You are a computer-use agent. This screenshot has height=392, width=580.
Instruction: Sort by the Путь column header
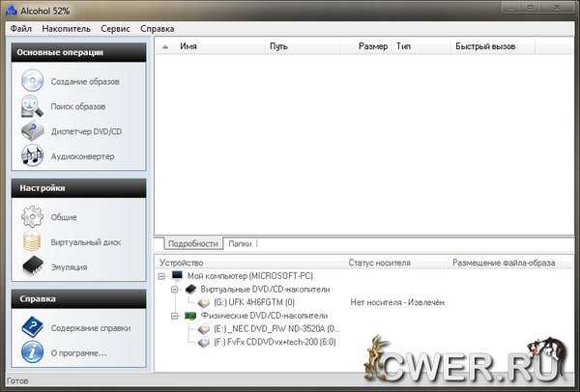coord(303,46)
